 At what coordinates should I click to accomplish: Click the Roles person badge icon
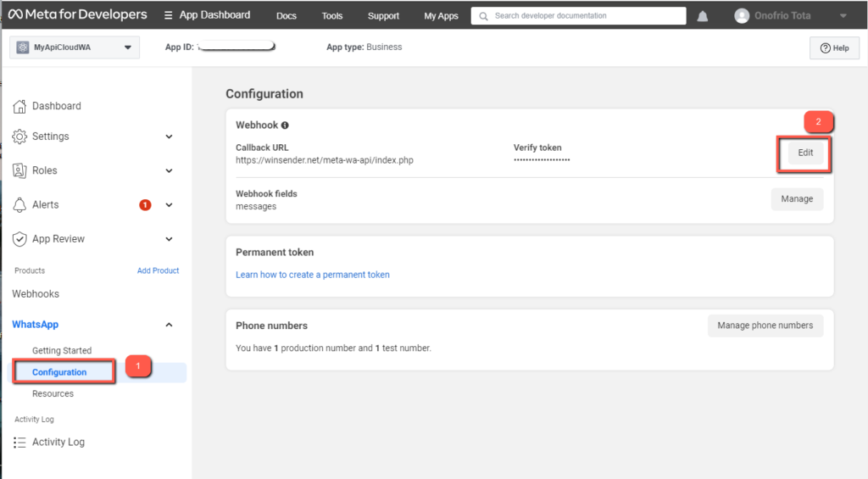point(19,170)
